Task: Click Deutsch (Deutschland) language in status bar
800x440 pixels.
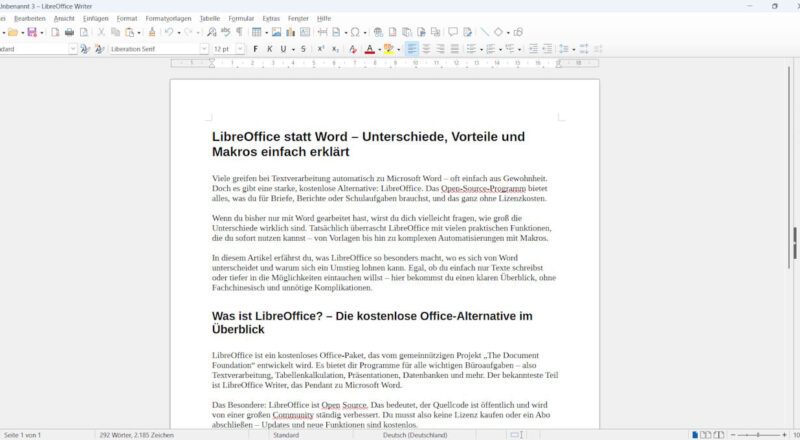Action: [415, 435]
